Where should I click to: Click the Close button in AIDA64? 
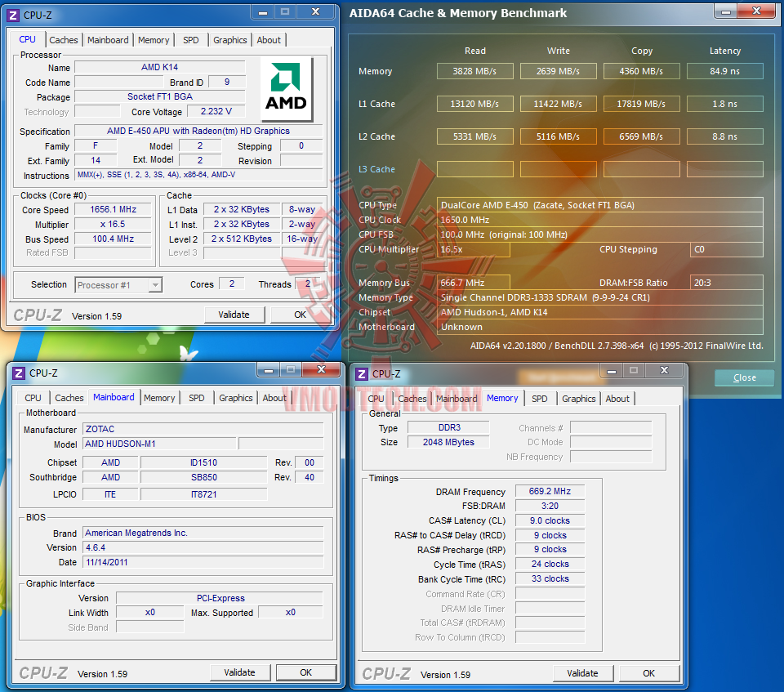745,377
